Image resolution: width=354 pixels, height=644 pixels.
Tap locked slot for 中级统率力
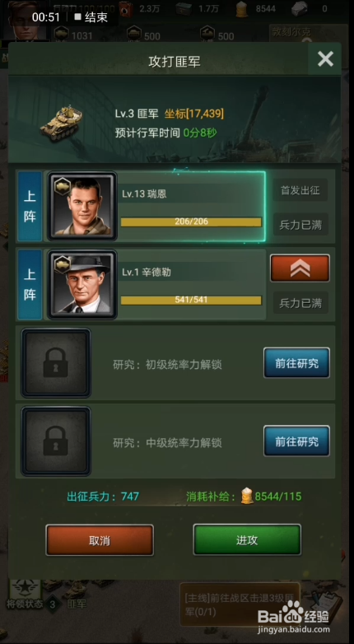click(56, 441)
